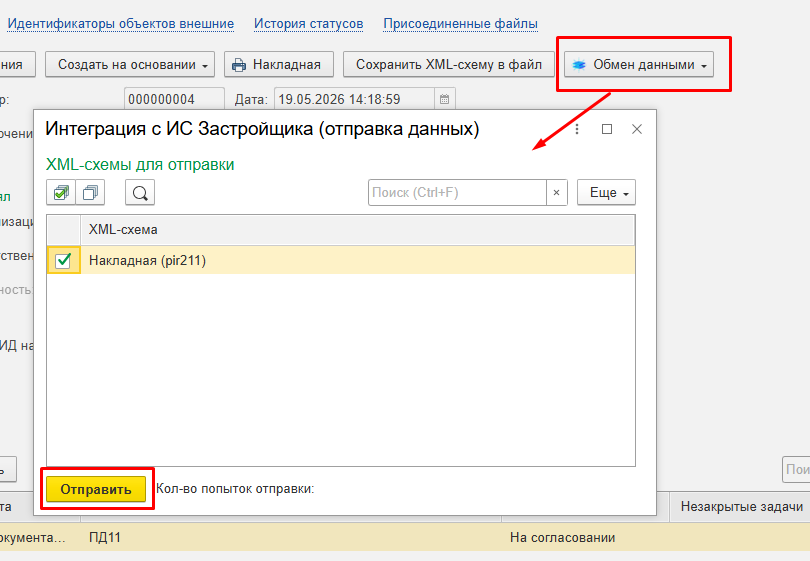Expand Создать на основании dropdown
Image resolution: width=810 pixels, height=561 pixels.
130,65
